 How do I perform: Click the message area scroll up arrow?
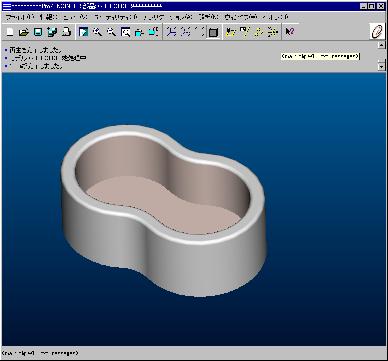(381, 45)
